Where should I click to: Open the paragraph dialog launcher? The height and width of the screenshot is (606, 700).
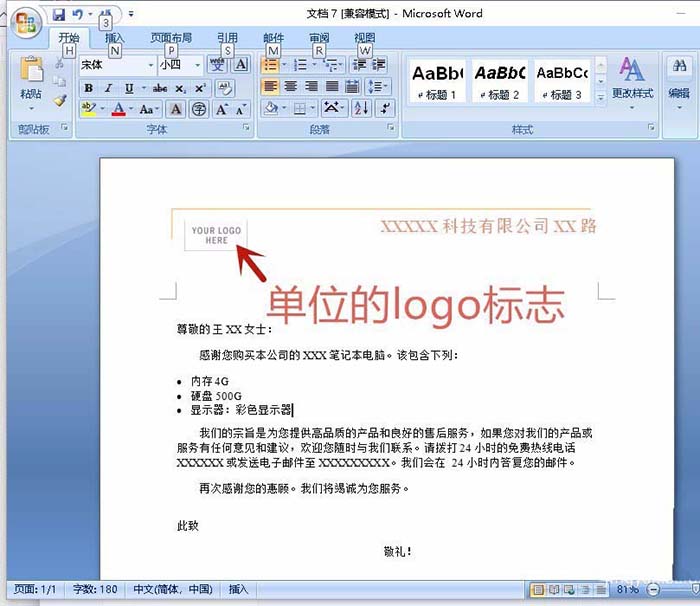(x=391, y=128)
